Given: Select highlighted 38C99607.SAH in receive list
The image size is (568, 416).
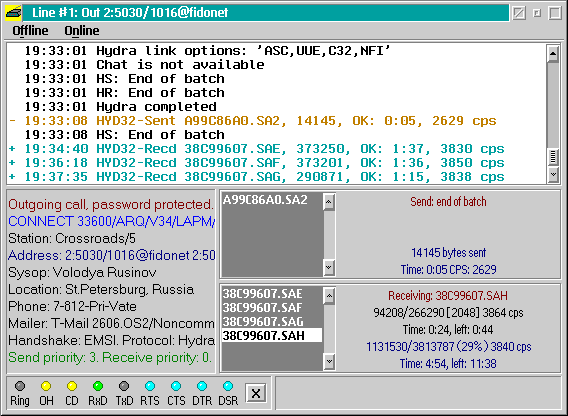Looking at the screenshot, I should [272, 336].
